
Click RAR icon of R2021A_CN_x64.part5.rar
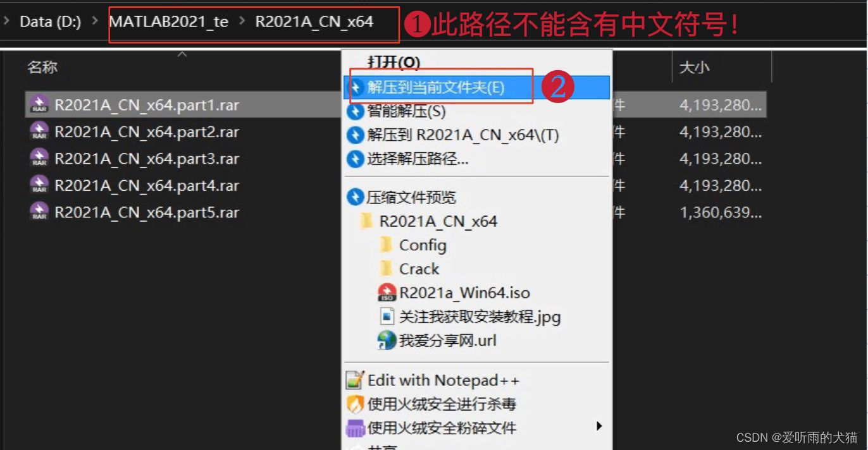coord(39,212)
